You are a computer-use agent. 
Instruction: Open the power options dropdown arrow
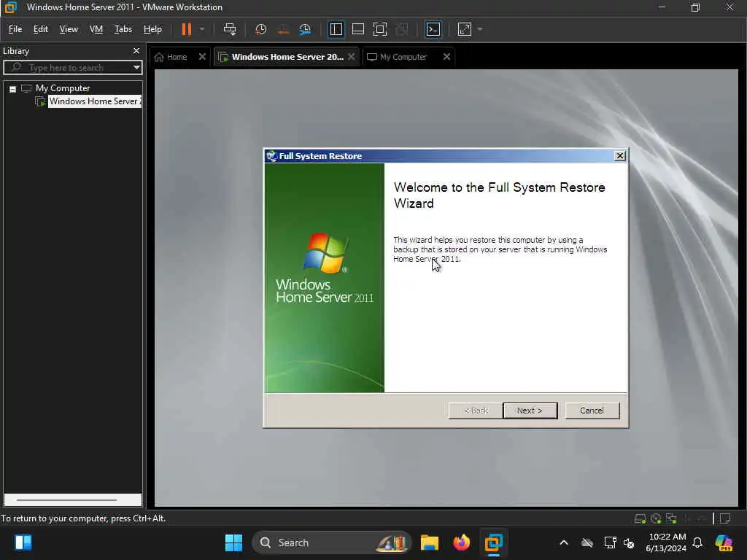pyautogui.click(x=202, y=29)
